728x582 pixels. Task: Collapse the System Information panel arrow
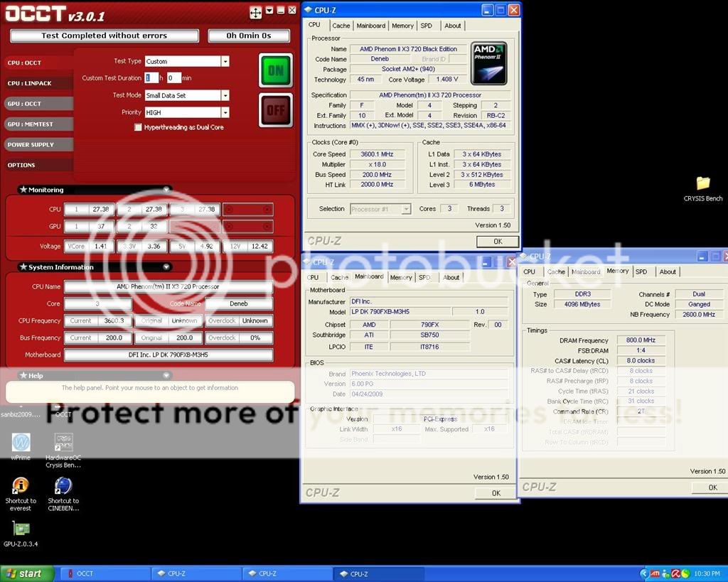tap(166, 267)
